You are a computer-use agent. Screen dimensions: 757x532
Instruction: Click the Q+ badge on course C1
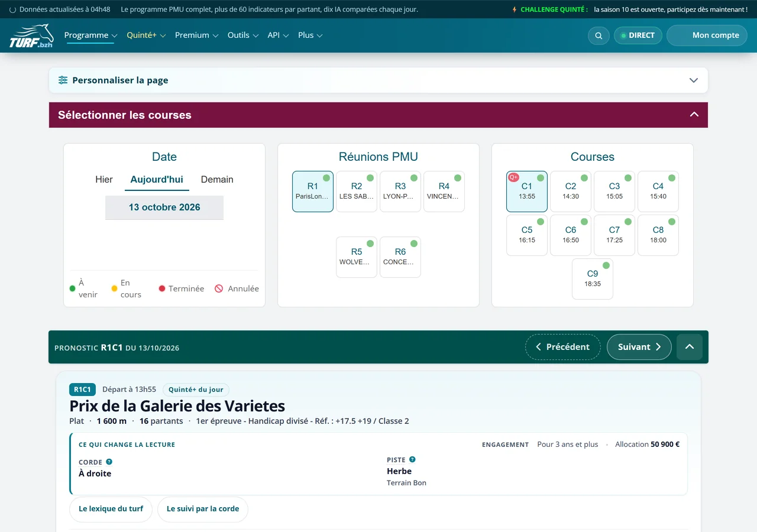[513, 177]
